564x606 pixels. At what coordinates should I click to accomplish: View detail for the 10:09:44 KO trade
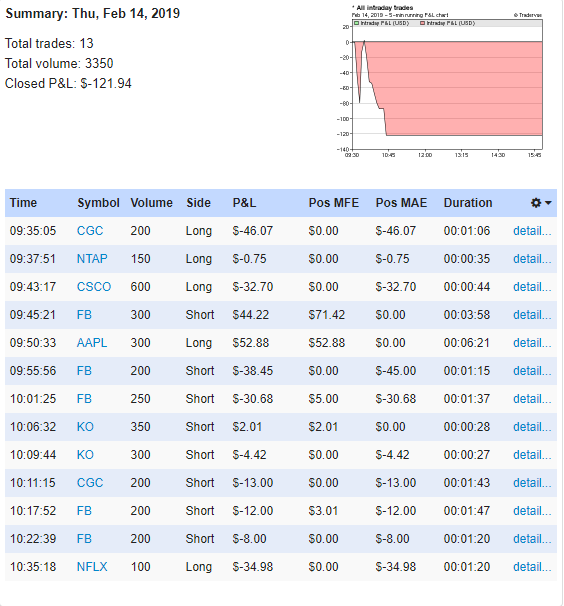click(x=532, y=455)
